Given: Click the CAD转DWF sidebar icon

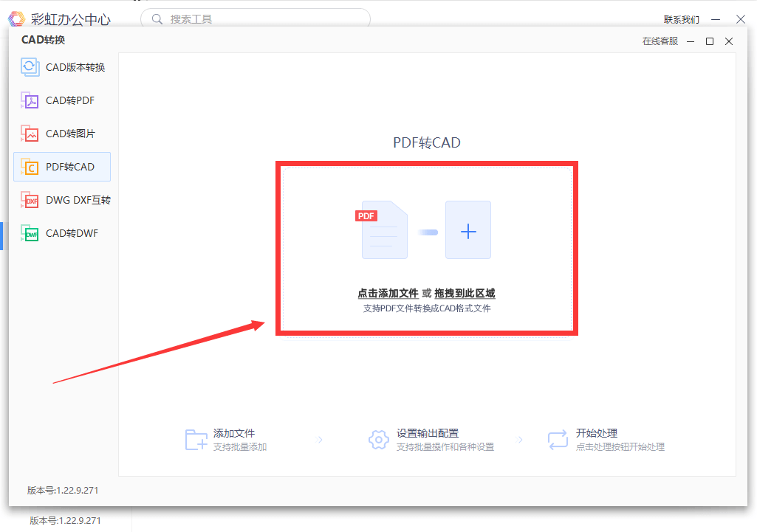Looking at the screenshot, I should click(x=30, y=233).
